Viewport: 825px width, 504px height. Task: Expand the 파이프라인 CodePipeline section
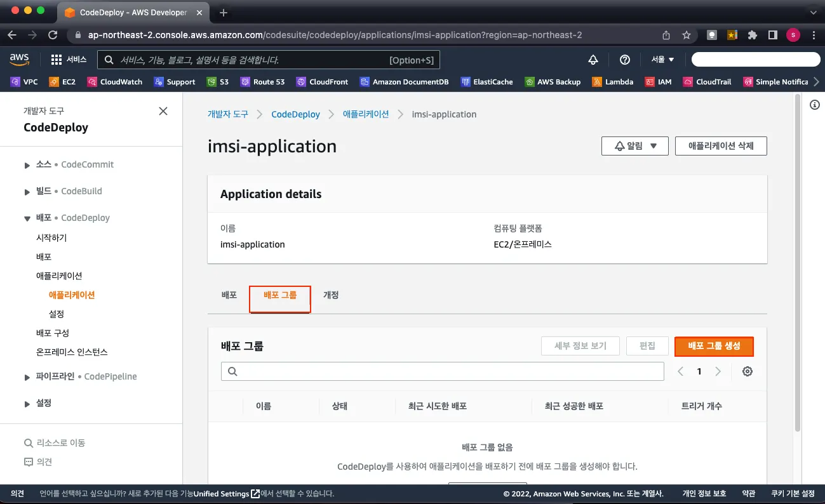click(27, 377)
